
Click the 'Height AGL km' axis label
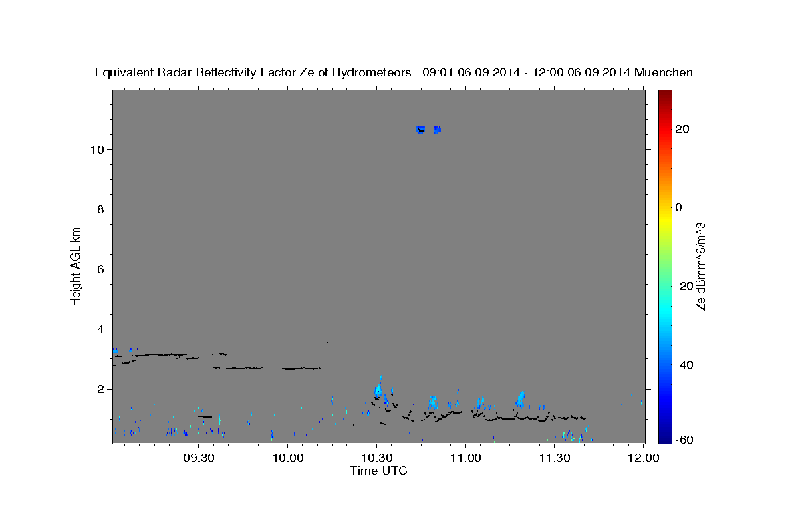pyautogui.click(x=76, y=265)
